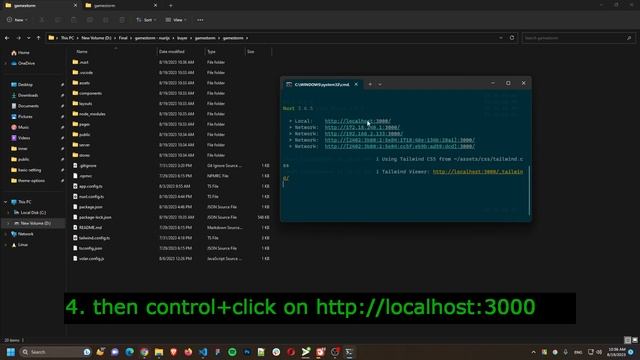Screen dimensions: 640x360
Task: Select the C:\WINDOWS\system32\cmd terminal tab
Action: [322, 84]
